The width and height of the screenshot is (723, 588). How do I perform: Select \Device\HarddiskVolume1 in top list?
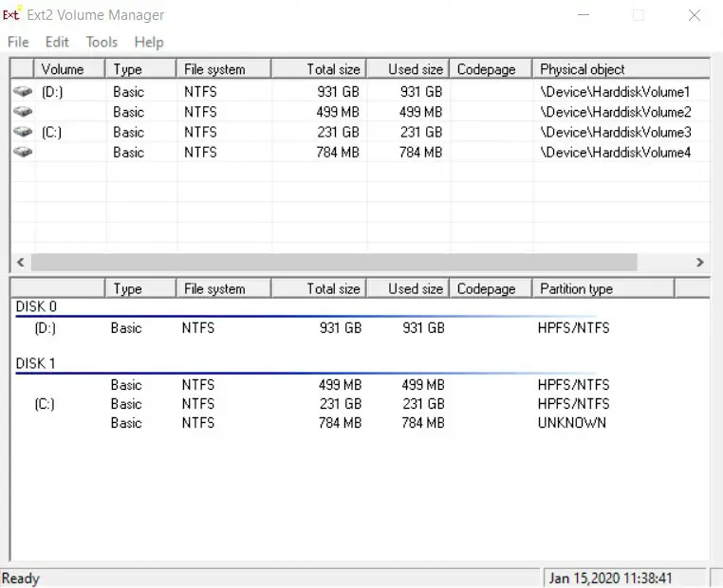tap(615, 92)
